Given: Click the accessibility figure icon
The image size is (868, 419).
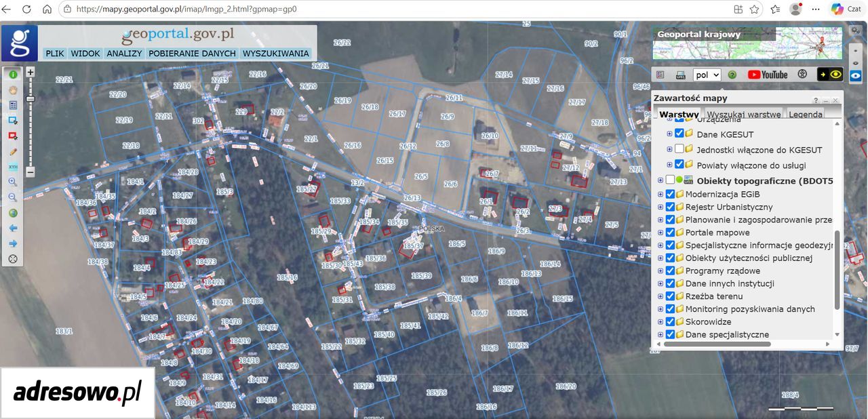Looking at the screenshot, I should point(802,75).
